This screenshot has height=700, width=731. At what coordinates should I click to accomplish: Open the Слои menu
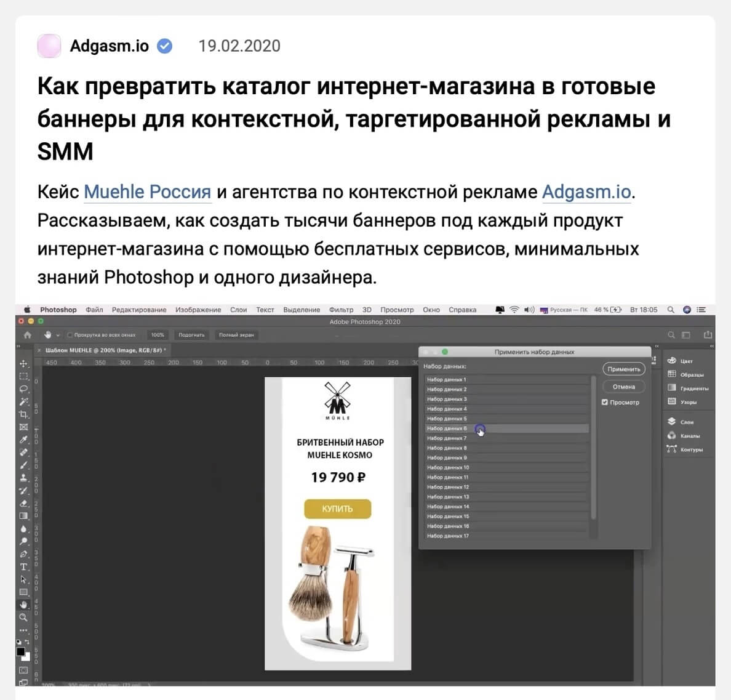238,310
